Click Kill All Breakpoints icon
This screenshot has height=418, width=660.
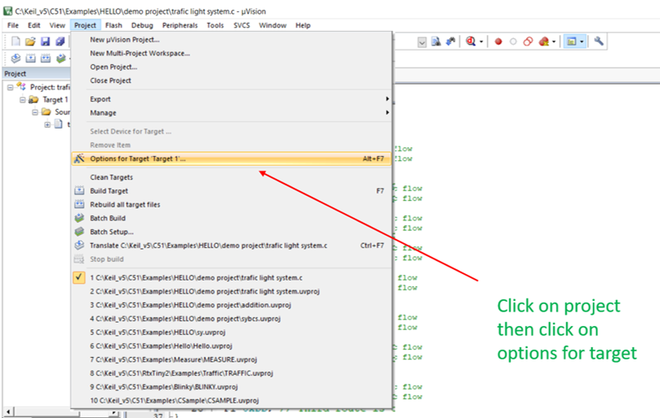[x=544, y=42]
